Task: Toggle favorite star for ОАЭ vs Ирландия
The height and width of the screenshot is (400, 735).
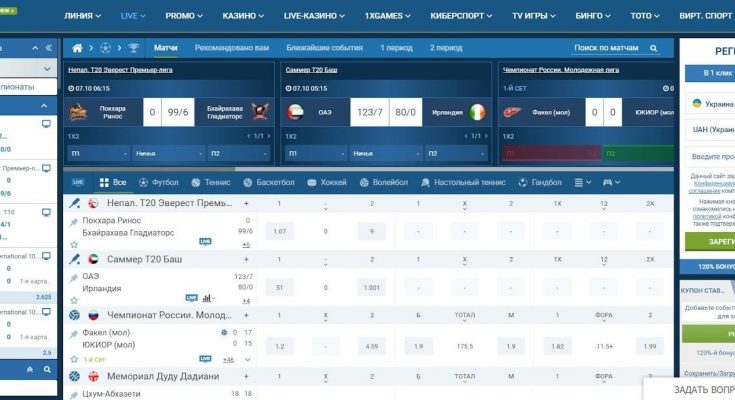Action: [x=73, y=299]
